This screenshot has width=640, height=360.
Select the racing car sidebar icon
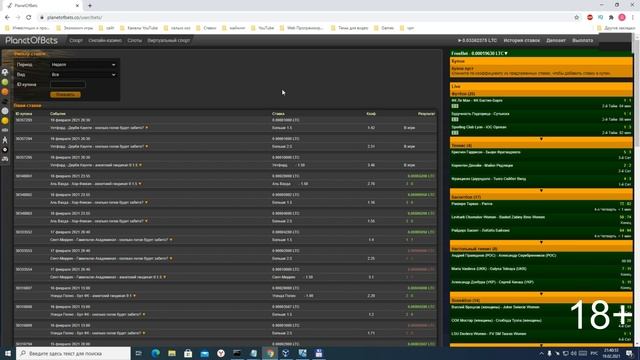[x=5, y=159]
